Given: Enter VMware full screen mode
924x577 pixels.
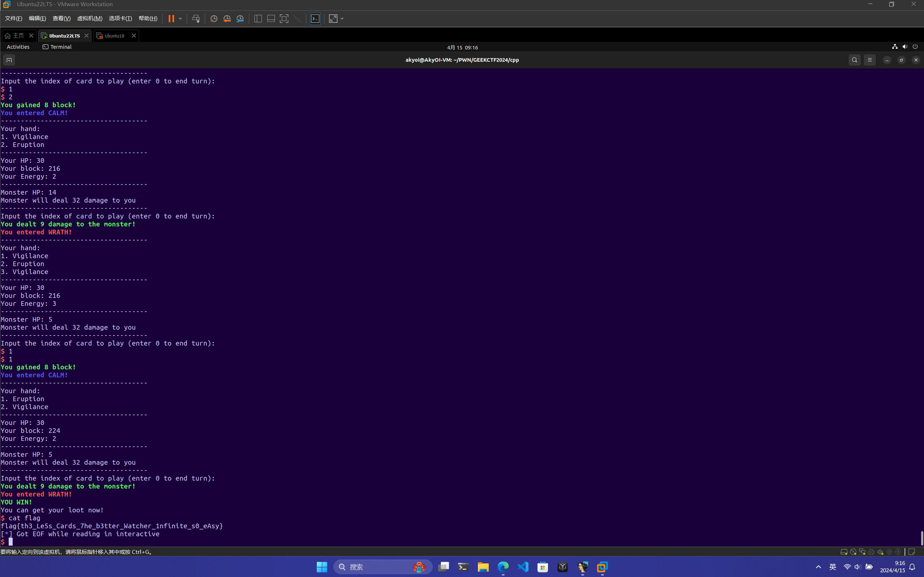Looking at the screenshot, I should click(284, 19).
